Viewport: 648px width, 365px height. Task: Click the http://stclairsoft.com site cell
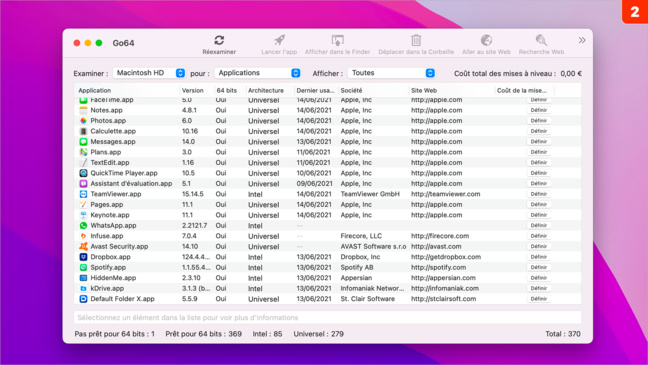tap(443, 298)
